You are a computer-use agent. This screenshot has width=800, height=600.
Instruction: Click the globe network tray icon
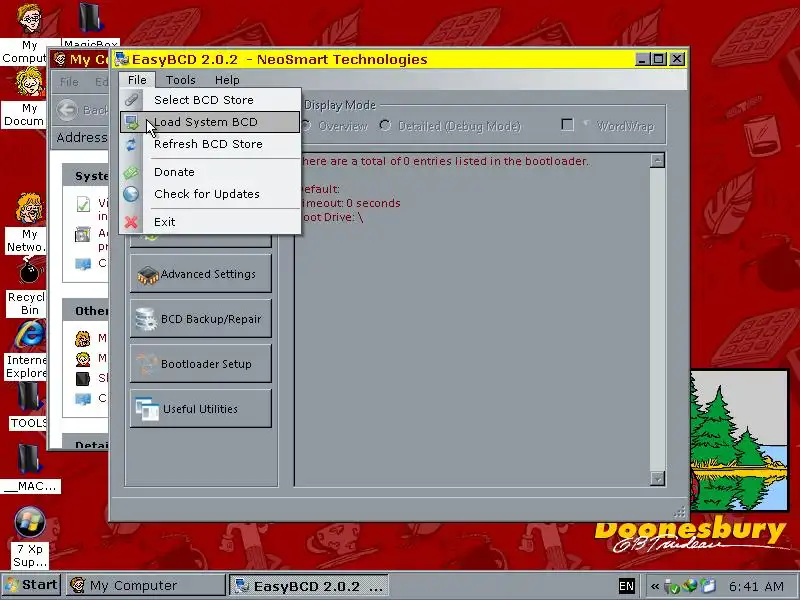(x=690, y=586)
